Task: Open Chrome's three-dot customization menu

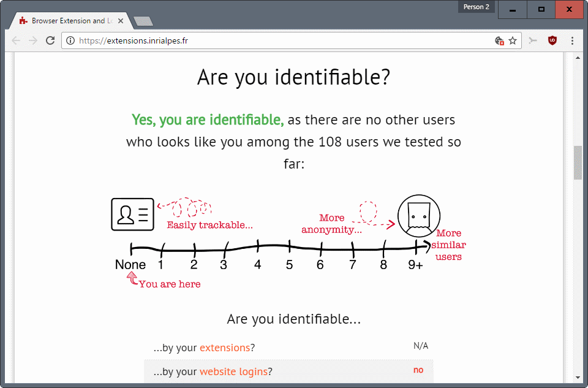Action: coord(571,40)
